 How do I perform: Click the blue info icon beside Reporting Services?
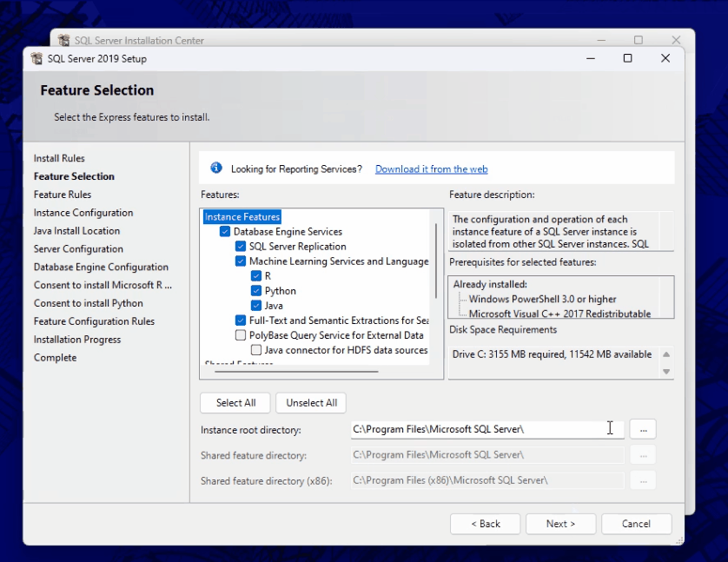pyautogui.click(x=215, y=169)
